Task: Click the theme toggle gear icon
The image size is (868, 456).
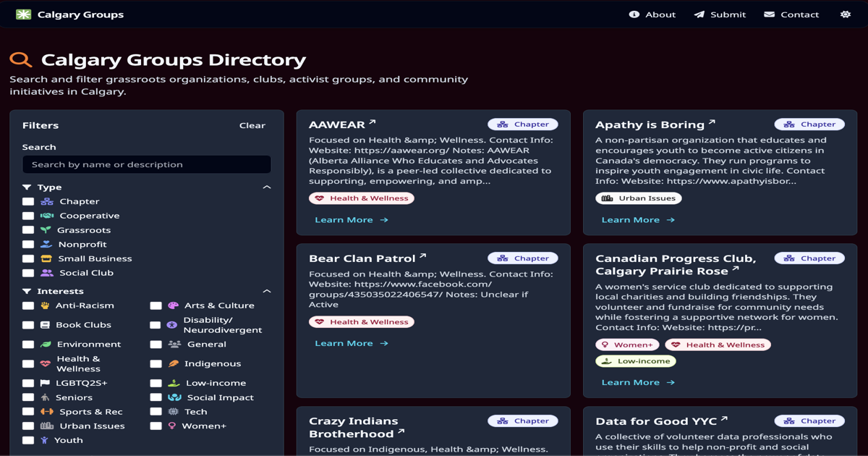Action: pos(846,14)
